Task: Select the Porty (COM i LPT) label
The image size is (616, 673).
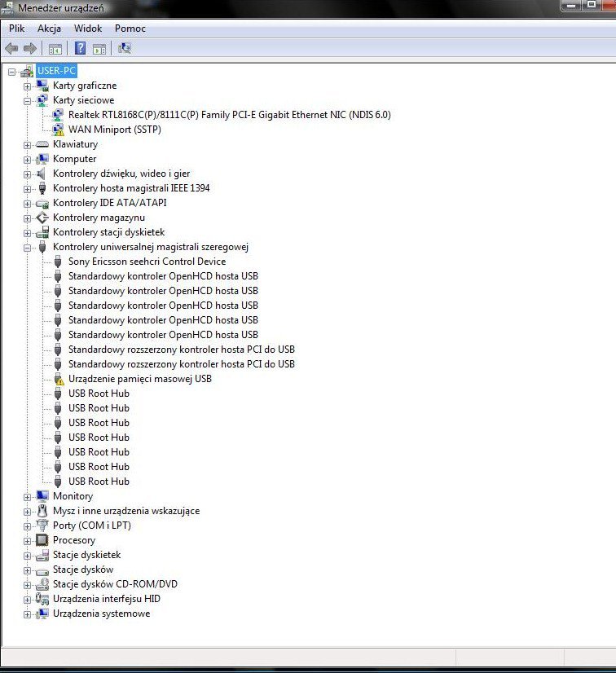Action: click(x=92, y=526)
